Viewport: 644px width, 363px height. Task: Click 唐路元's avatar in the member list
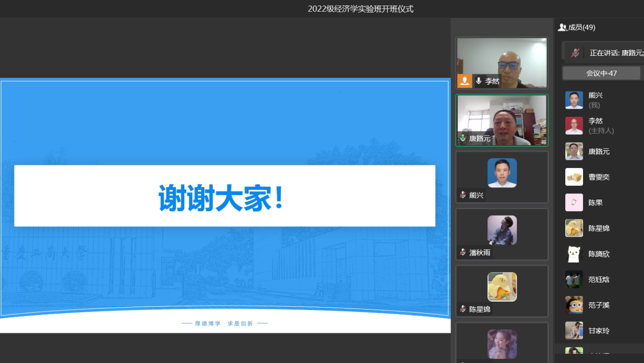click(x=574, y=151)
